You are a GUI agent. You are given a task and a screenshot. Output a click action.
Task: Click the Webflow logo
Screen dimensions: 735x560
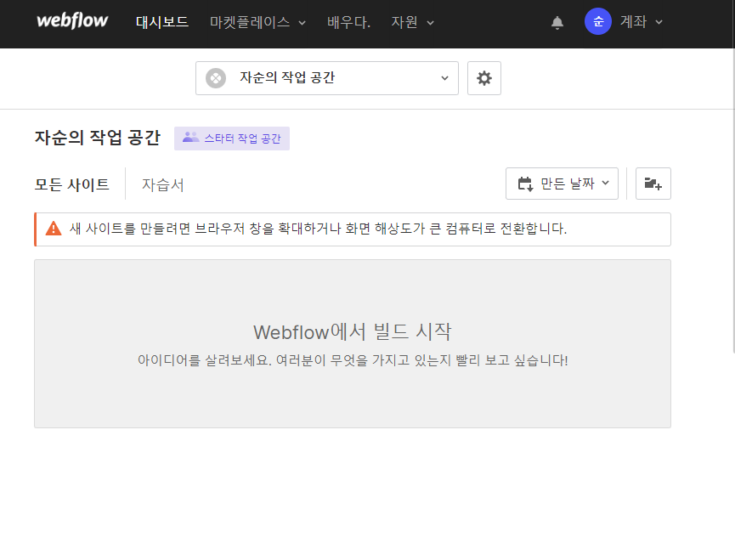point(72,21)
